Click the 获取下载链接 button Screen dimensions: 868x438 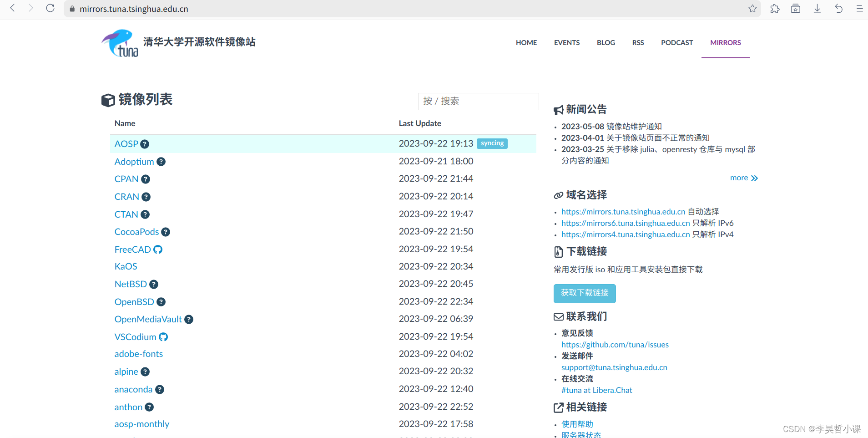[x=585, y=293]
